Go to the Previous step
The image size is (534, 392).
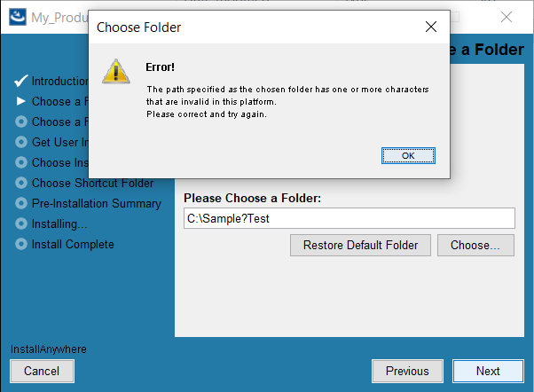click(407, 371)
